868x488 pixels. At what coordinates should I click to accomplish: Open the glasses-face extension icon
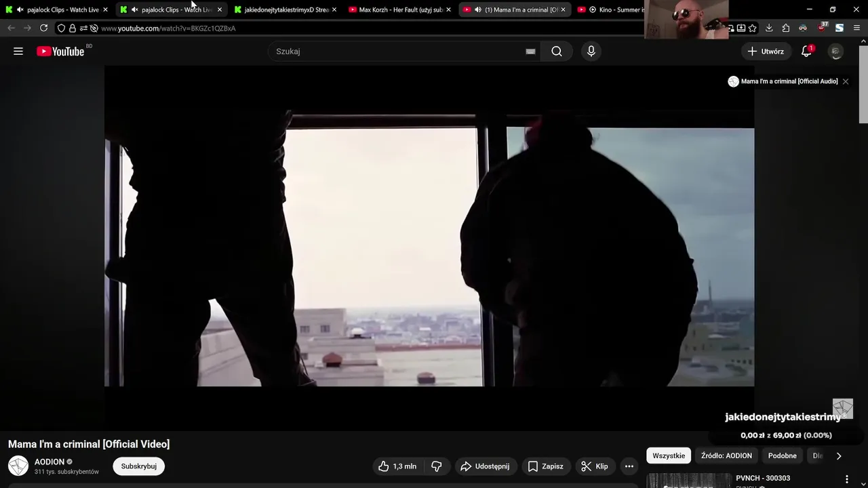pyautogui.click(x=803, y=28)
